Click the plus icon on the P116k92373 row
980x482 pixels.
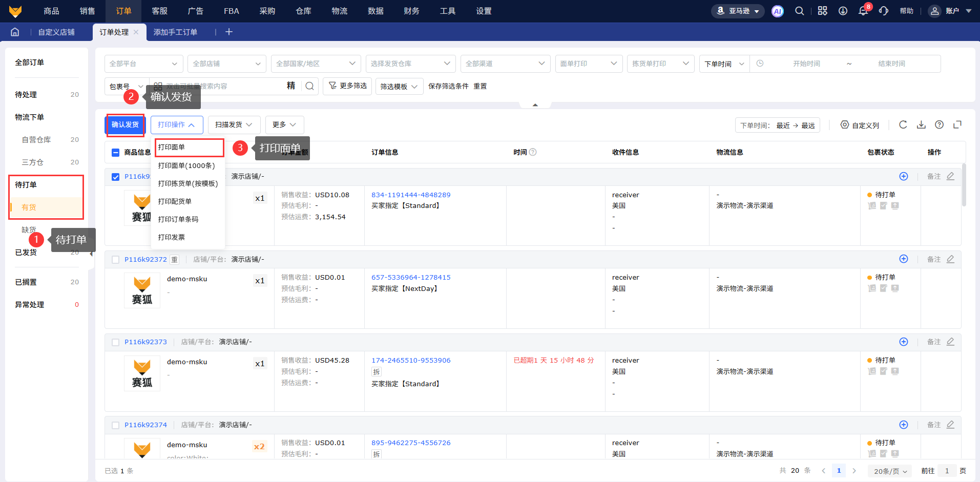coord(904,342)
